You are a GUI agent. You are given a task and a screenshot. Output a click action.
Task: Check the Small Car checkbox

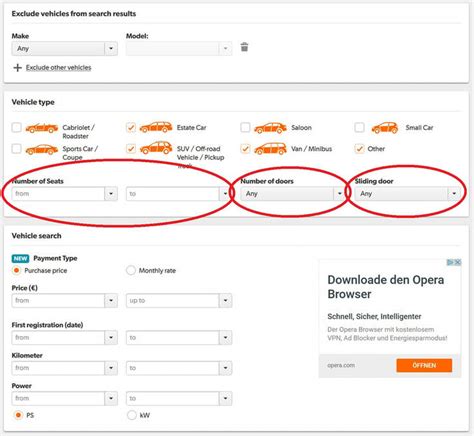[x=359, y=127]
